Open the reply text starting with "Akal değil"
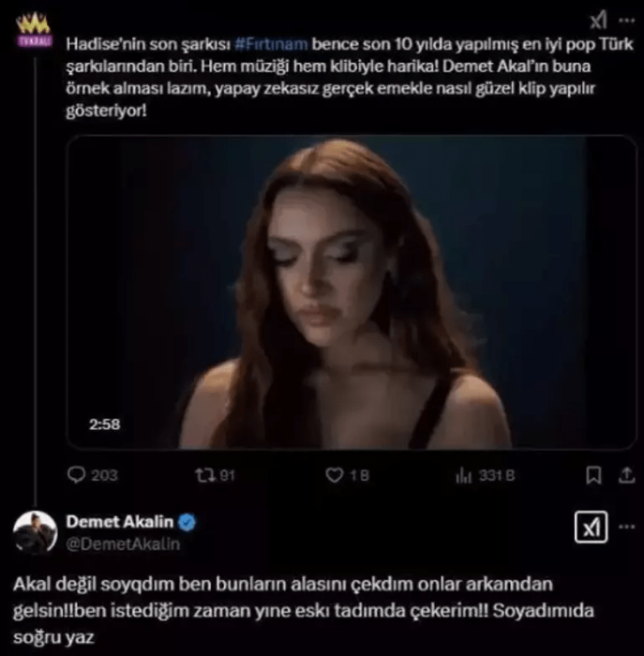Image resolution: width=644 pixels, height=656 pixels. (x=304, y=610)
